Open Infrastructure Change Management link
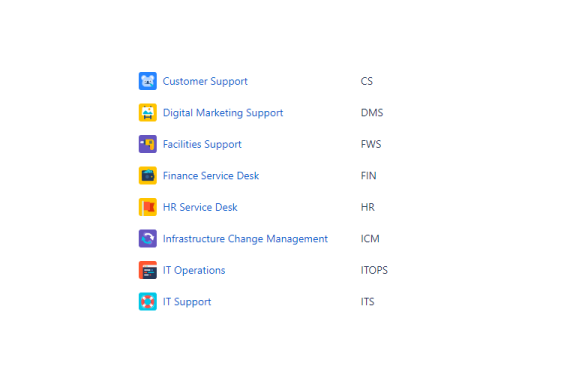Viewport: 588px width, 378px height. 245,239
